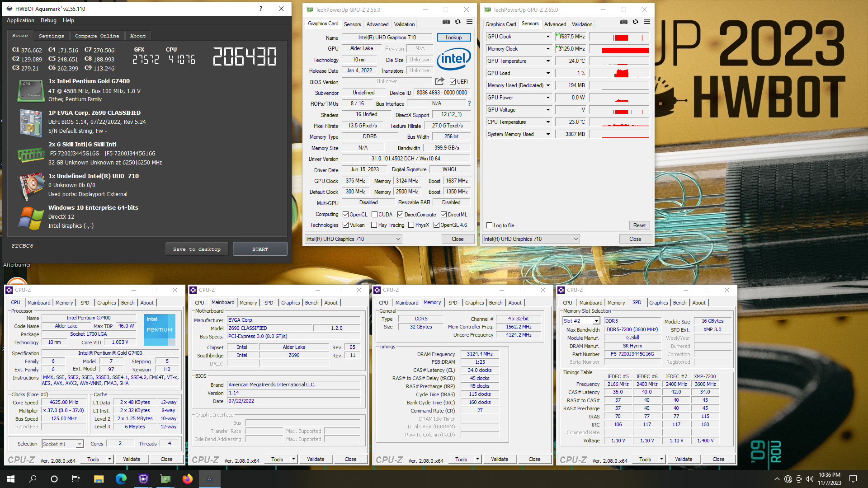Expand the GPU Load sensor dropdown
This screenshot has height=488, width=868.
548,73
